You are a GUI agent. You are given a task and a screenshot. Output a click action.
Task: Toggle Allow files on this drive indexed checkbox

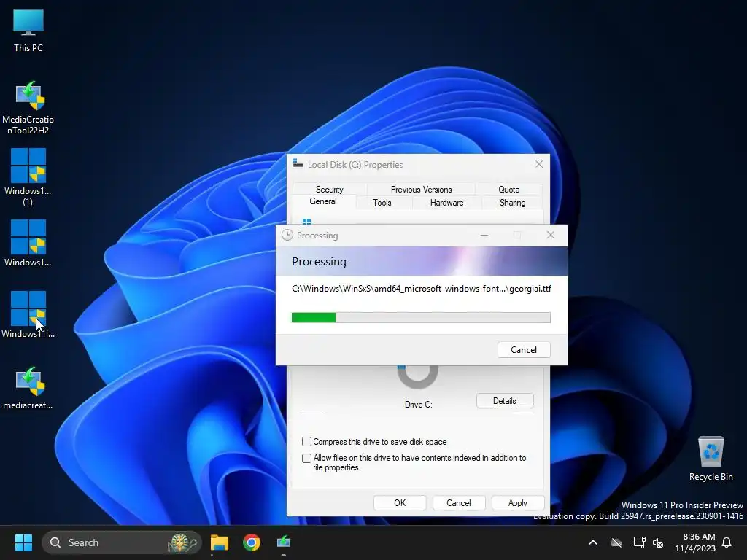point(307,458)
